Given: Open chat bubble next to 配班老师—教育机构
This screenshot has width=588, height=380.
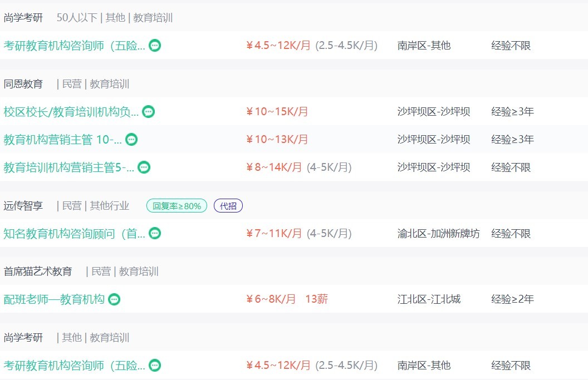Looking at the screenshot, I should [114, 299].
